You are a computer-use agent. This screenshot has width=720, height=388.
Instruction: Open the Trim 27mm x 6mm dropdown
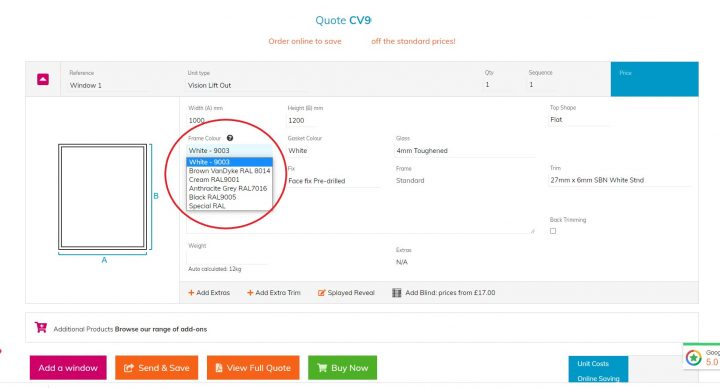619,180
